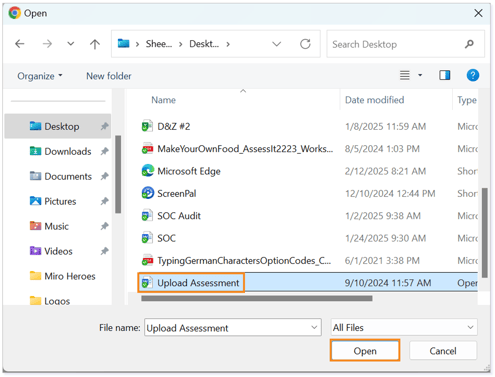Expand the change view options arrow

(x=420, y=75)
